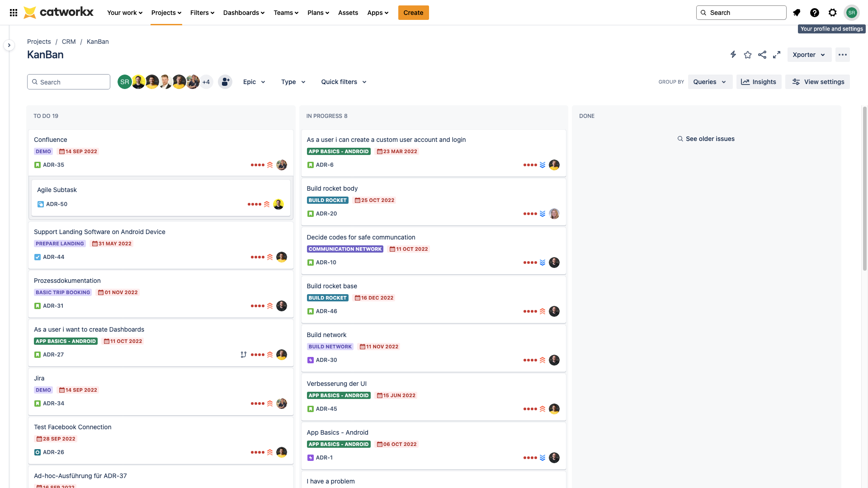Open notifications bell icon
868x488 pixels.
click(797, 13)
